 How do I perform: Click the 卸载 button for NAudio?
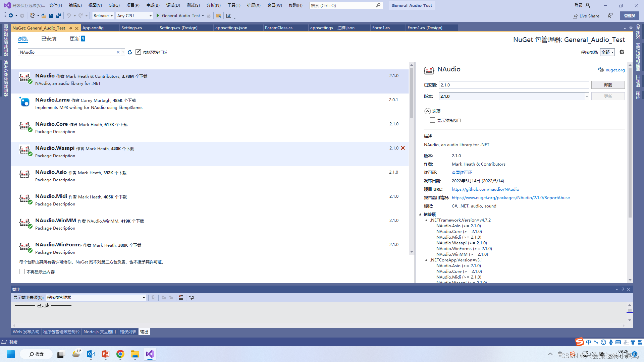tap(608, 85)
